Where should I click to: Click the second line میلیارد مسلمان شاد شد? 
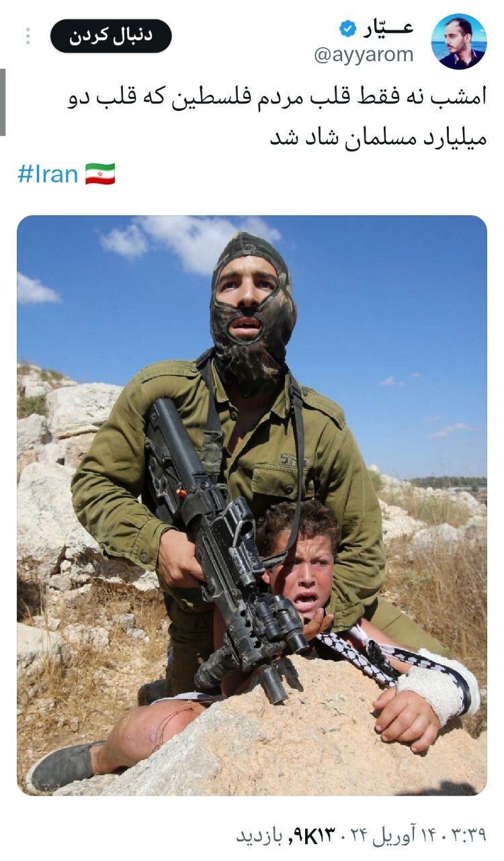(x=378, y=138)
